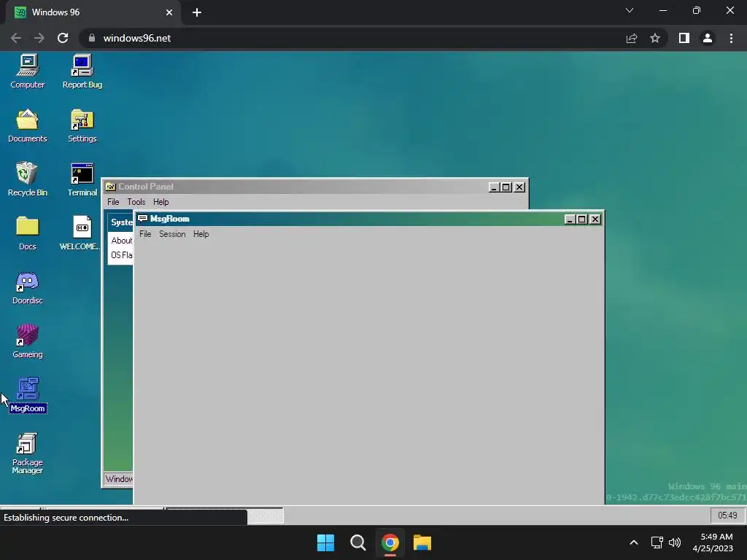Open the WELCOME markdown file icon

pyautogui.click(x=81, y=233)
